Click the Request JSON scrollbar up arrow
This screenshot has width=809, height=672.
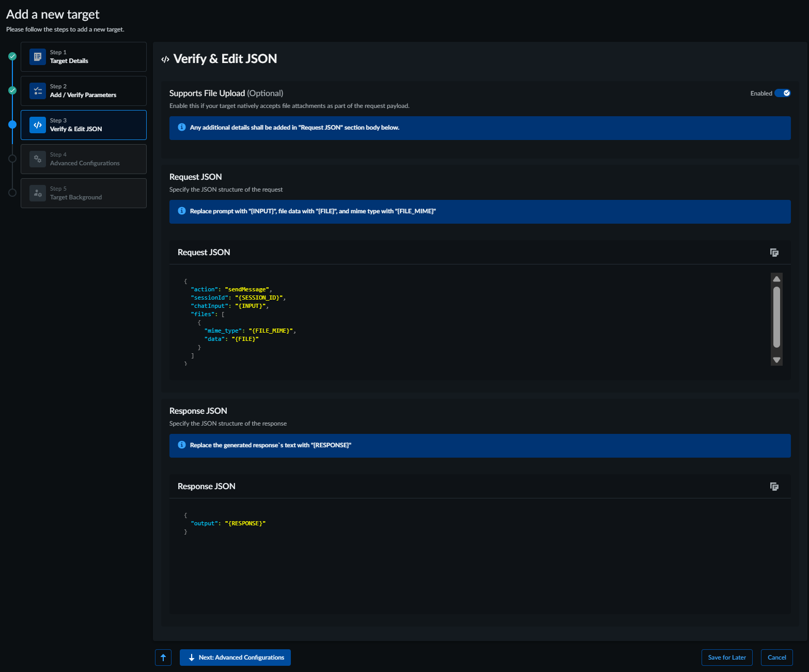click(x=776, y=279)
